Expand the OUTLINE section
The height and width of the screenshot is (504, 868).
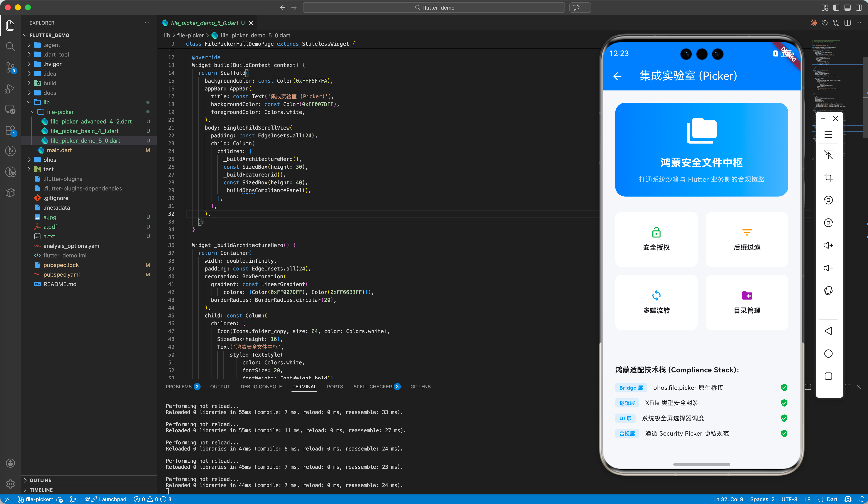click(40, 480)
